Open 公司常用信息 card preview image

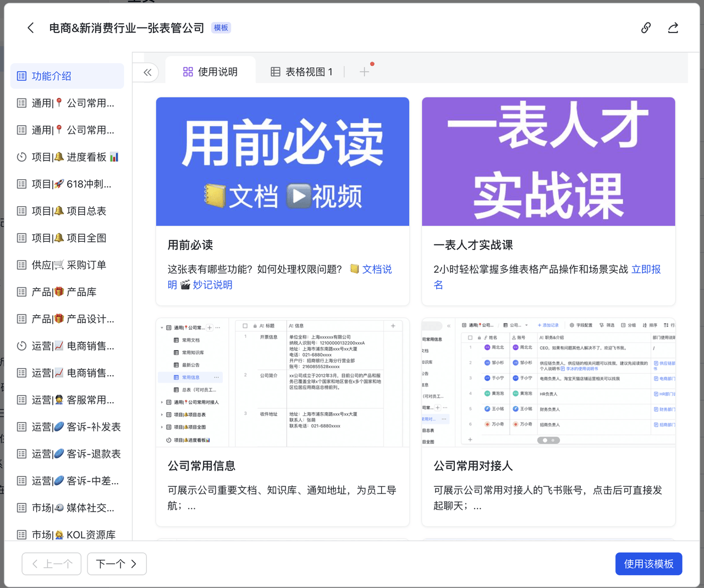282,382
